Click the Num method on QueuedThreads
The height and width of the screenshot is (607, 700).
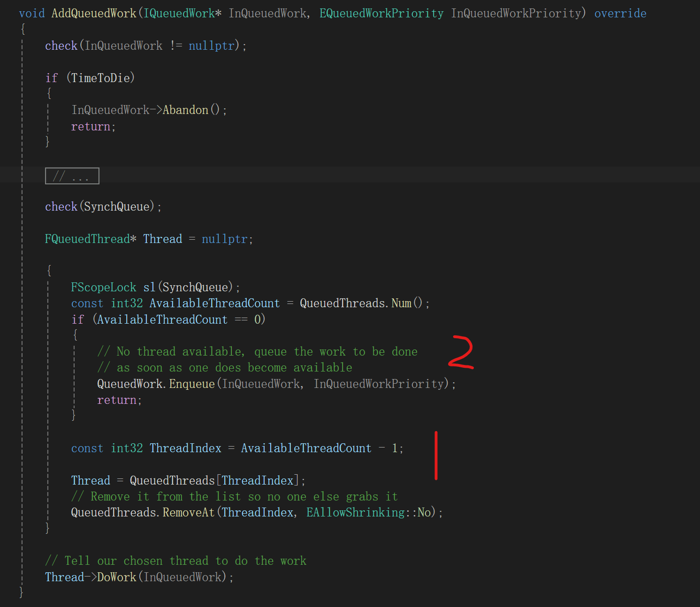tap(401, 303)
